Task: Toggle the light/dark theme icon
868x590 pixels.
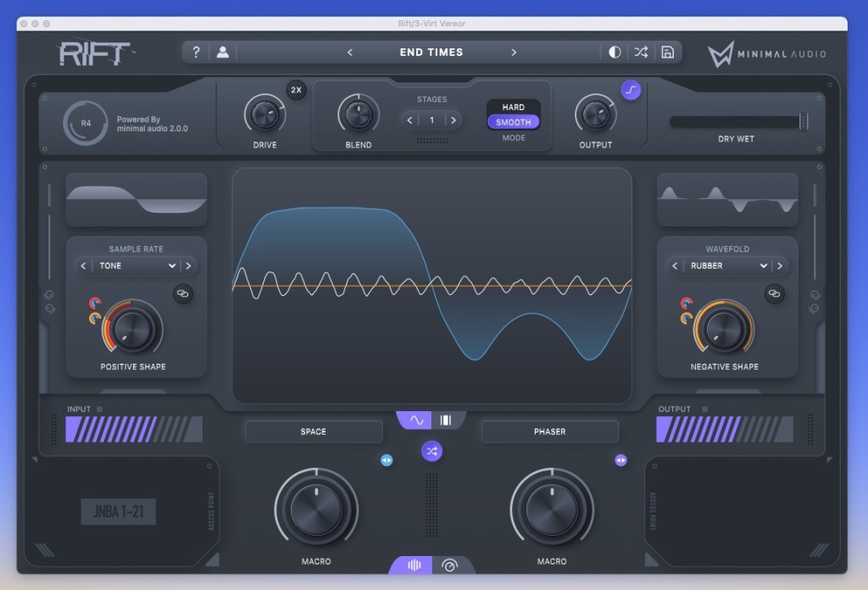Action: click(x=615, y=53)
